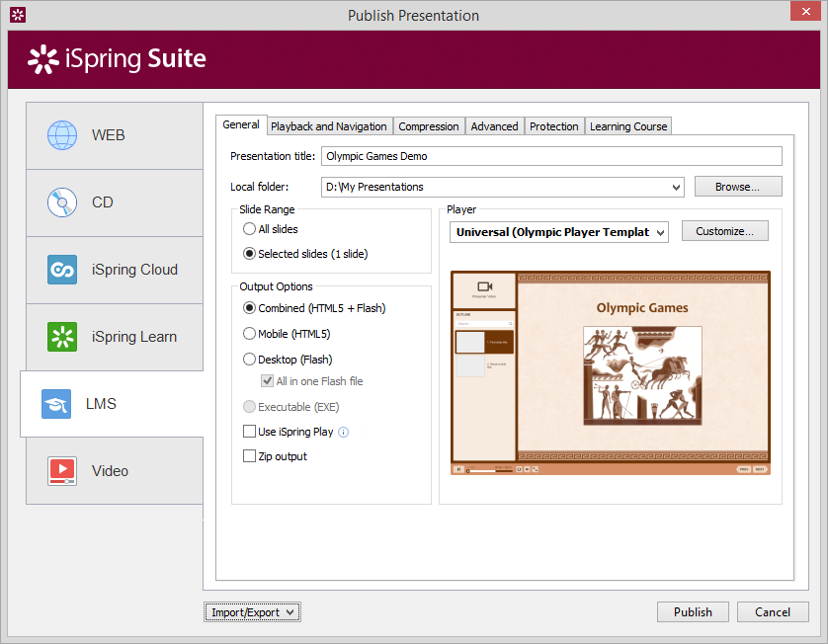Switch to the Playback and Navigation tab
Screen dimensions: 828x644
[x=328, y=126]
